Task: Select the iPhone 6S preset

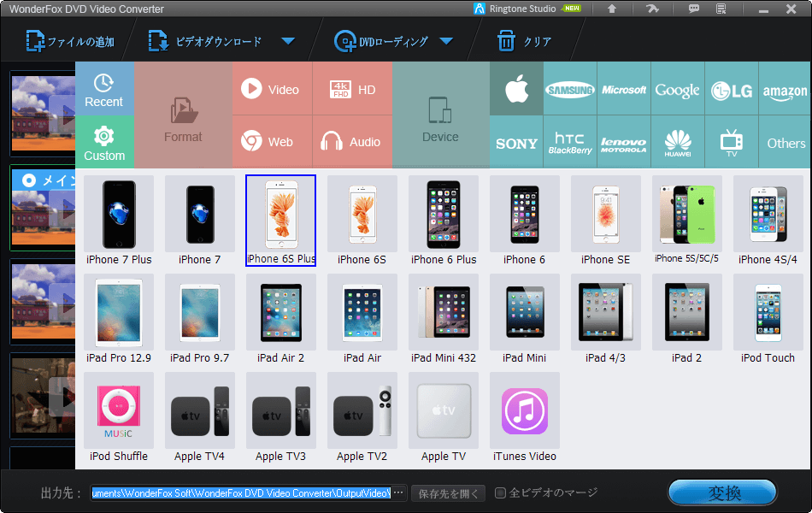Action: coord(362,221)
